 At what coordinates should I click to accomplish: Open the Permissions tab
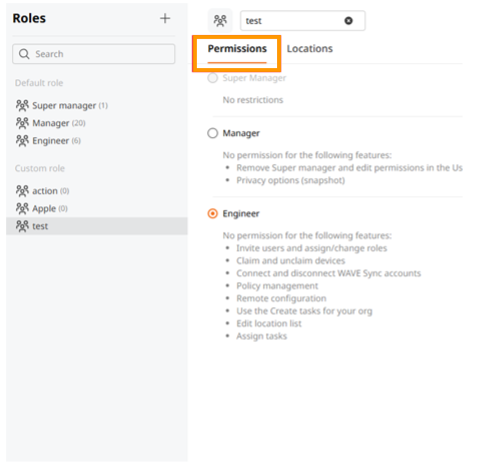pos(237,49)
